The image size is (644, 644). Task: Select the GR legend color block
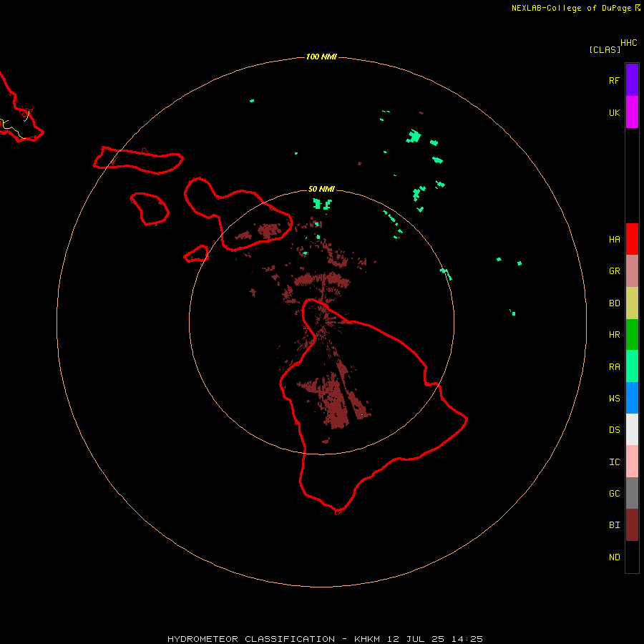[x=632, y=271]
